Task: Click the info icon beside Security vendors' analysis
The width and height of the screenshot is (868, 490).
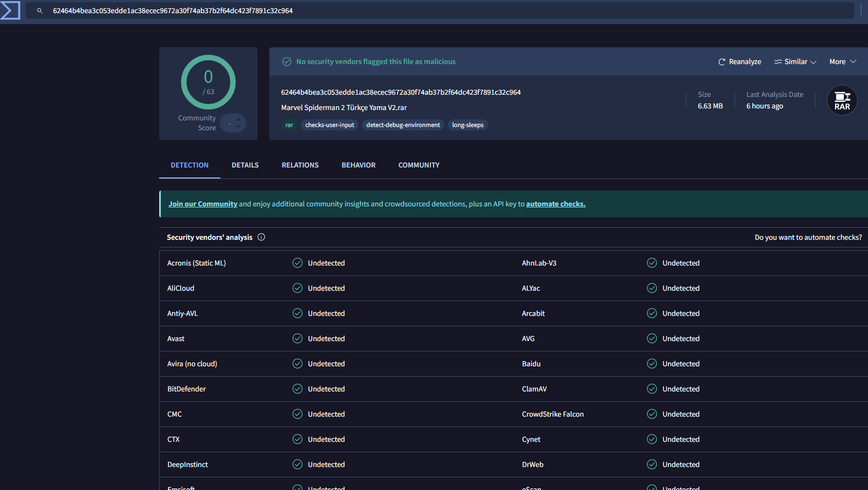Action: 261,237
